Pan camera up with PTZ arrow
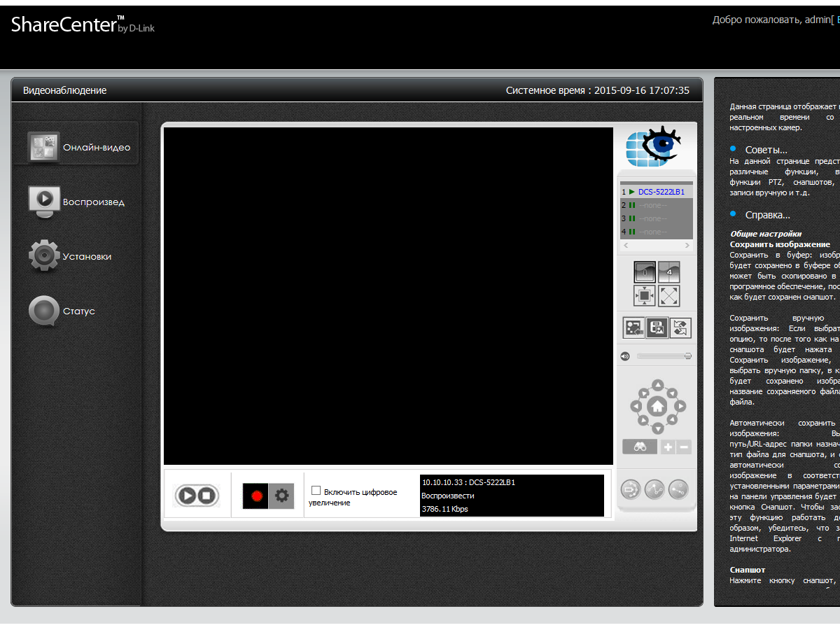This screenshot has height=630, width=840. tap(657, 384)
